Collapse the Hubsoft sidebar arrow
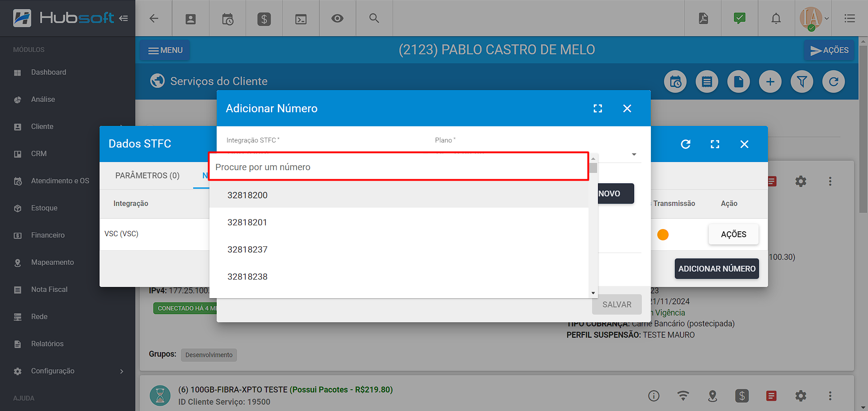Viewport: 868px width, 411px height. point(123,19)
